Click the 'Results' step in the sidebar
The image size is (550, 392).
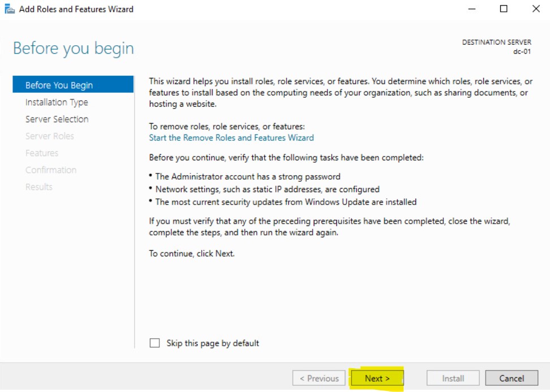coord(39,187)
